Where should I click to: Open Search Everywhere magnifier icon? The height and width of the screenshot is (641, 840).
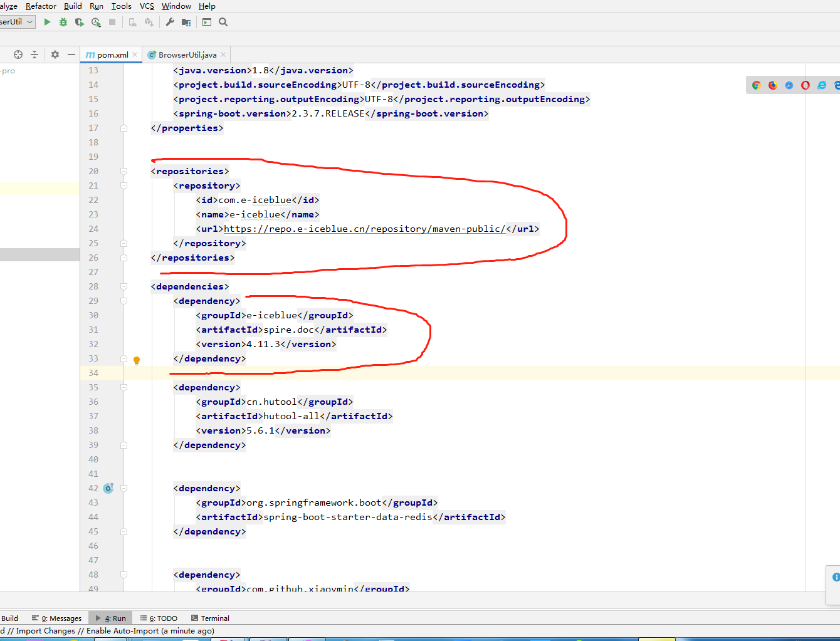223,22
